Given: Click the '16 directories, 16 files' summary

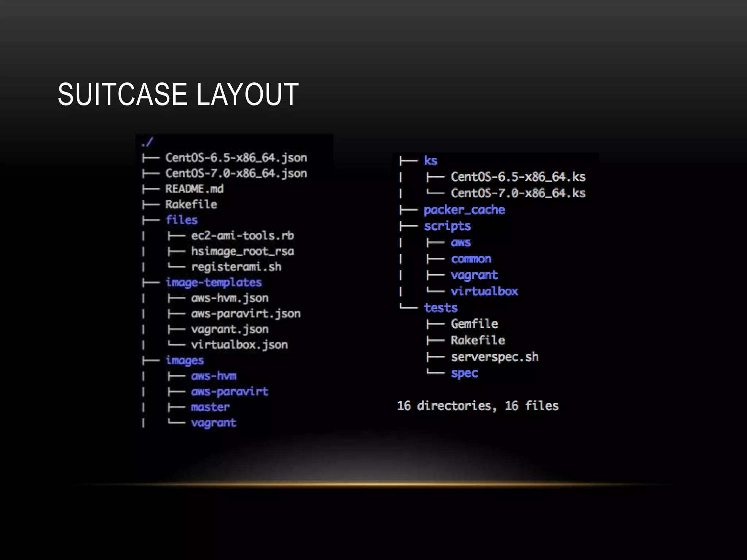Looking at the screenshot, I should [478, 406].
